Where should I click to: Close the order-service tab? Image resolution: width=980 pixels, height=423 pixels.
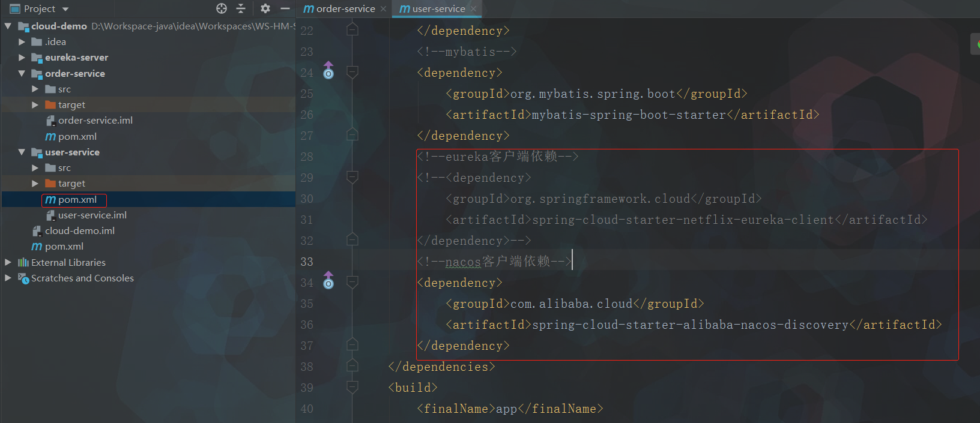pos(384,9)
